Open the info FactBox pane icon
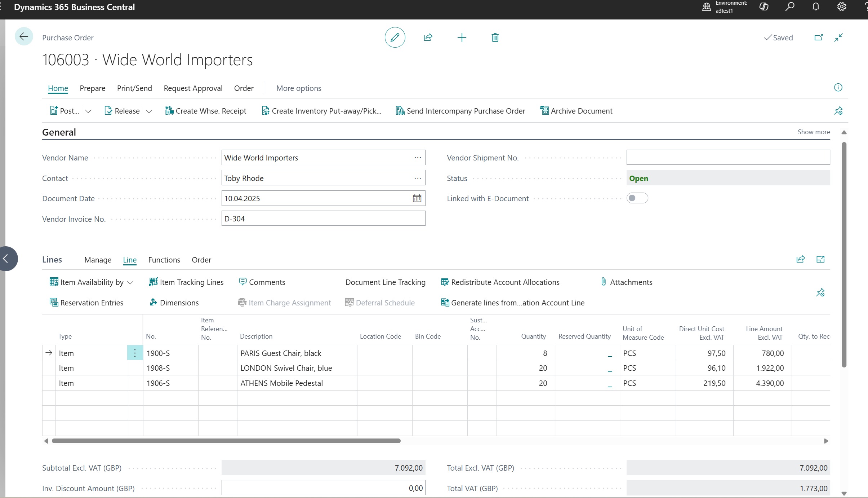 (x=838, y=88)
